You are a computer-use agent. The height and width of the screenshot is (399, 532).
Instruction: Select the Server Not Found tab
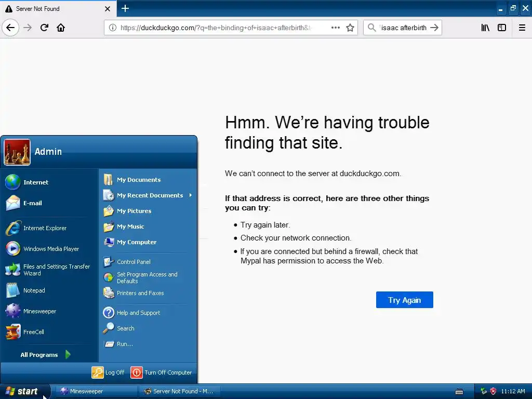58,8
